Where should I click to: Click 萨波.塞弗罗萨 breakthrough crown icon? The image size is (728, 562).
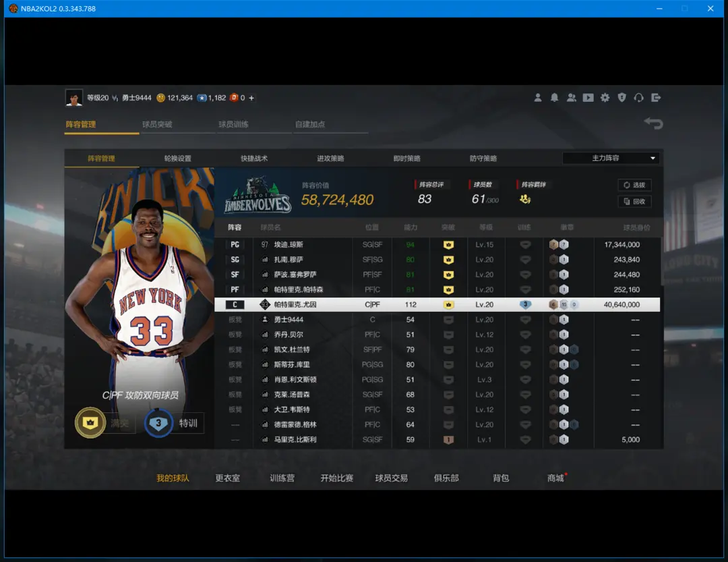click(x=448, y=275)
